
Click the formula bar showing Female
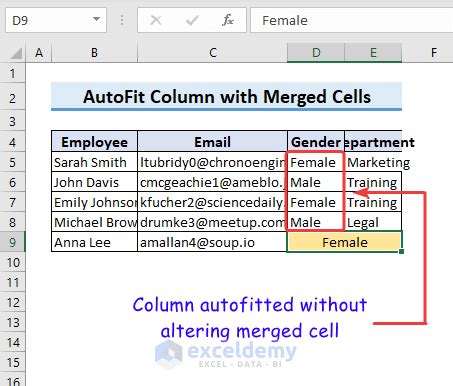point(352,20)
